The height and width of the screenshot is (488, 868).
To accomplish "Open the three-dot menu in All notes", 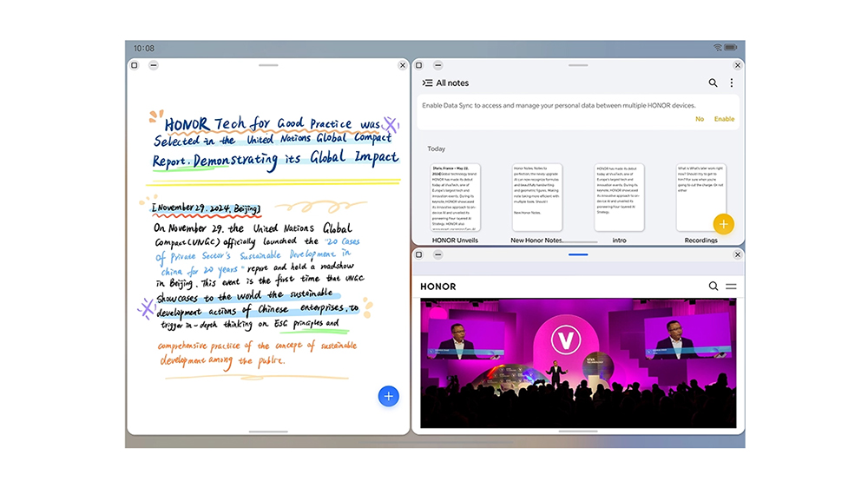I will (731, 82).
